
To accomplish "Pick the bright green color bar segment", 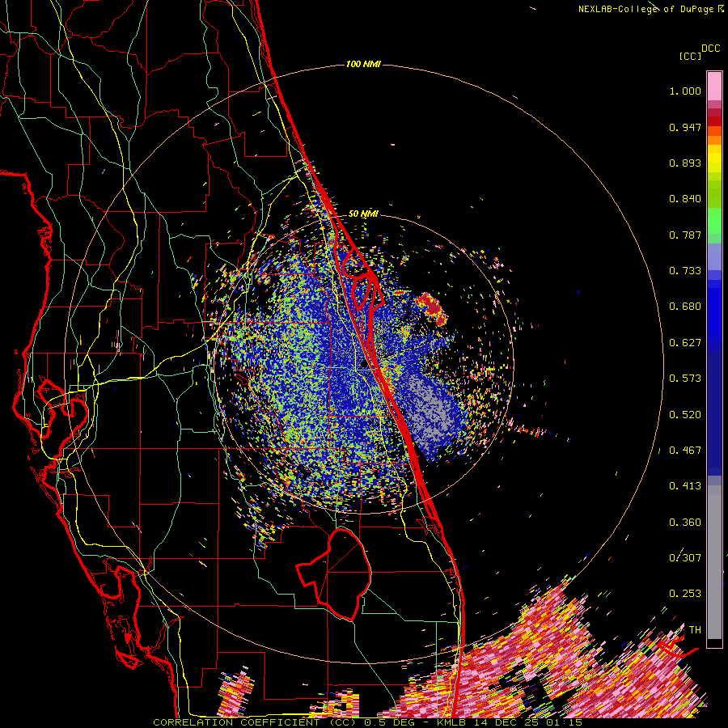I will point(714,221).
